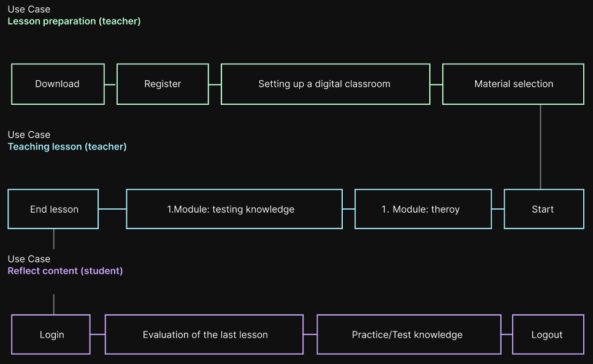This screenshot has width=593, height=364.
Task: Click the Practice/Test knowledge box
Action: pos(408,335)
